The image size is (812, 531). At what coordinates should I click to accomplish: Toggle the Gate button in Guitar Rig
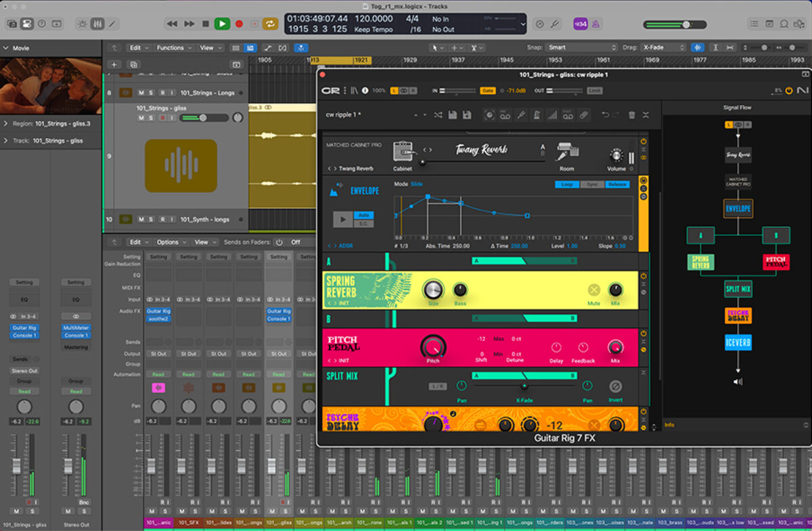click(x=488, y=91)
